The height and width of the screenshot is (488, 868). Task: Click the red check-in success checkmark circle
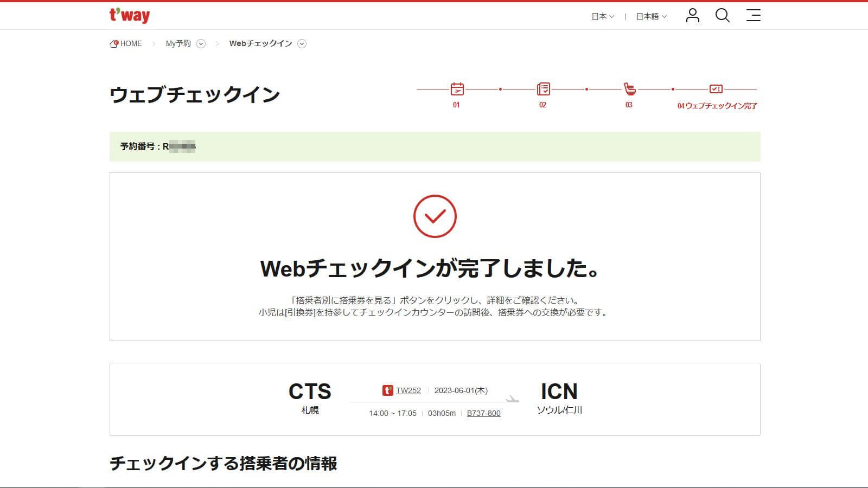[x=434, y=216]
